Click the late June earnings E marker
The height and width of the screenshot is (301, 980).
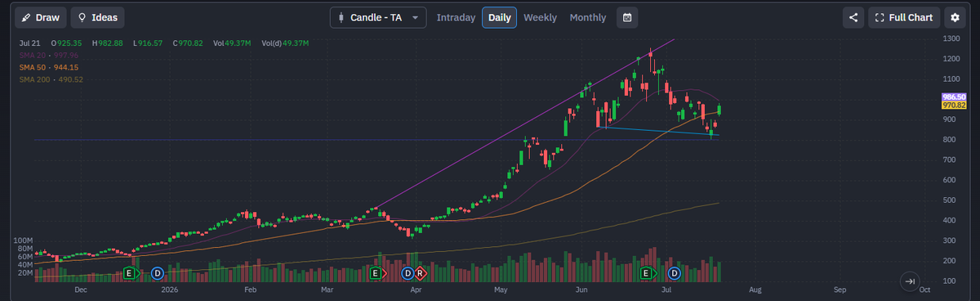click(x=647, y=272)
